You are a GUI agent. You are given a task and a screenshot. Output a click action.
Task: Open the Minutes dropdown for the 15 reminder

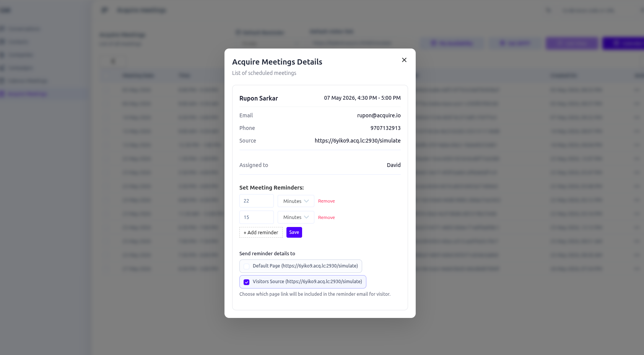point(296,217)
